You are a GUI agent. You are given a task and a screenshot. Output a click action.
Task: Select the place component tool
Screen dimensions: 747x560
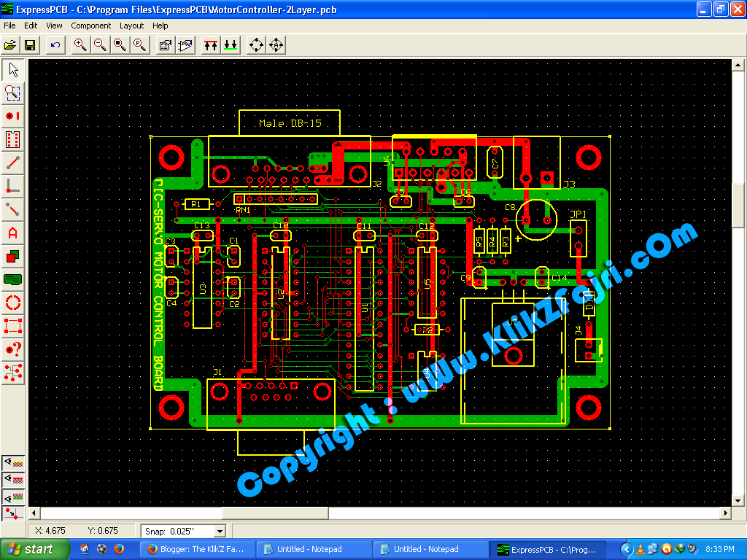(x=13, y=139)
